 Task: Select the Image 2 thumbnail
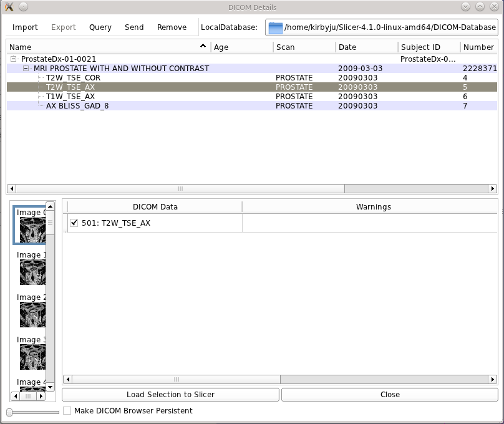(31, 311)
